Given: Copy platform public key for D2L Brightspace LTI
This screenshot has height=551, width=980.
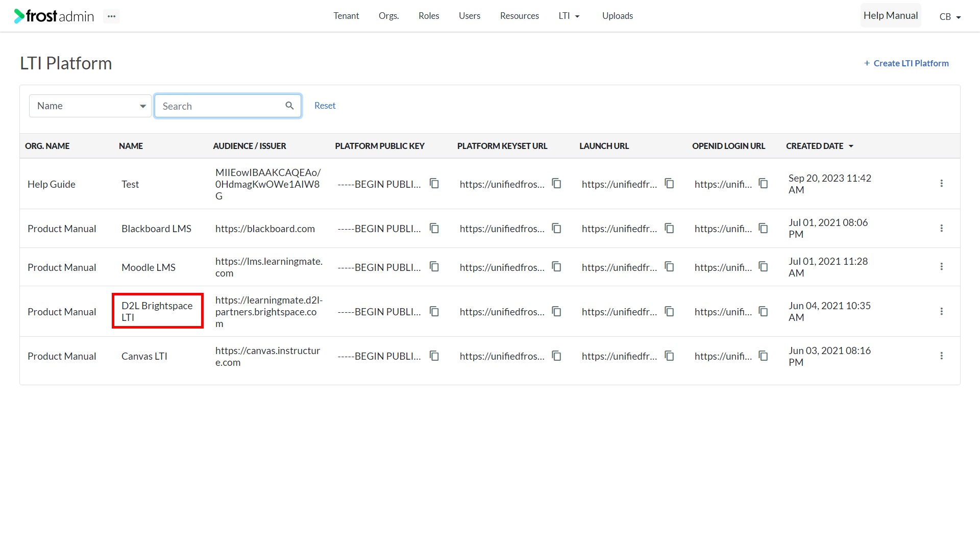Looking at the screenshot, I should 434,311.
